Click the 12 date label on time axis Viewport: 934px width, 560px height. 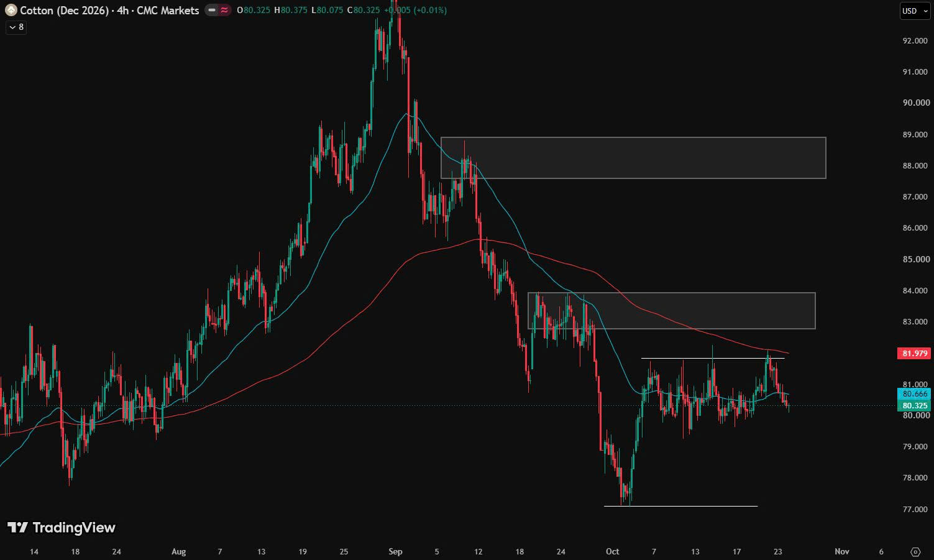[x=478, y=551]
